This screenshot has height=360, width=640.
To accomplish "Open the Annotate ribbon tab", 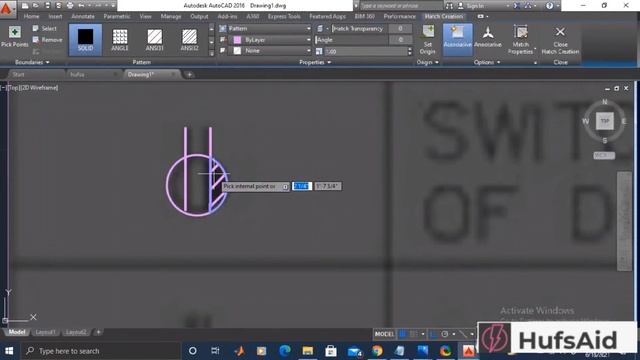I will click(x=83, y=16).
